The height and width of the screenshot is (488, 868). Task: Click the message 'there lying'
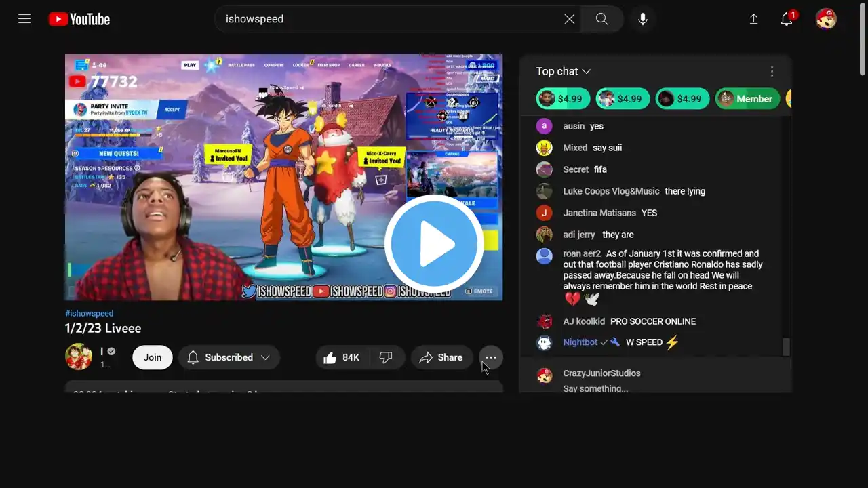click(685, 191)
